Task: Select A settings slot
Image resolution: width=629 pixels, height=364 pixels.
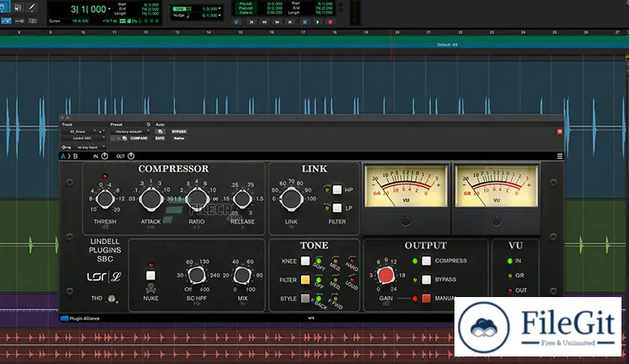Action: (63, 156)
